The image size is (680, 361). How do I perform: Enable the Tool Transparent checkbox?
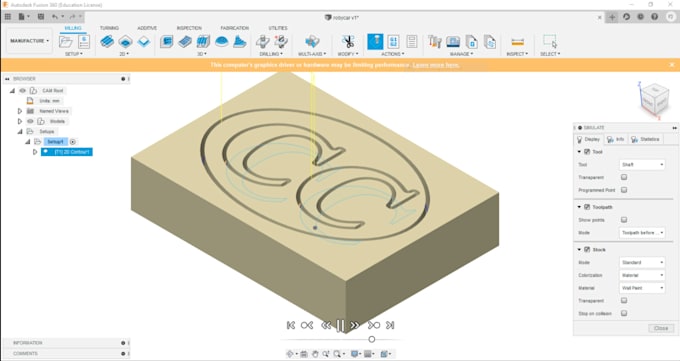click(x=624, y=177)
